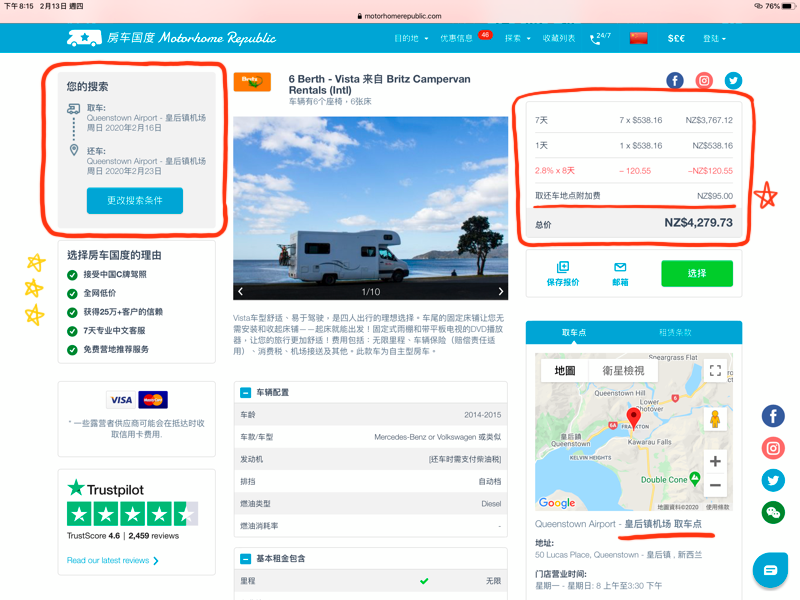Click the green 选择 select button
This screenshot has height=600, width=800.
tap(696, 273)
